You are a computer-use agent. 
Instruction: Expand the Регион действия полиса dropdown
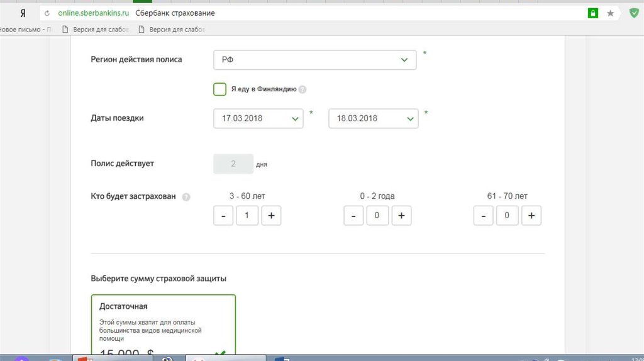coord(314,60)
